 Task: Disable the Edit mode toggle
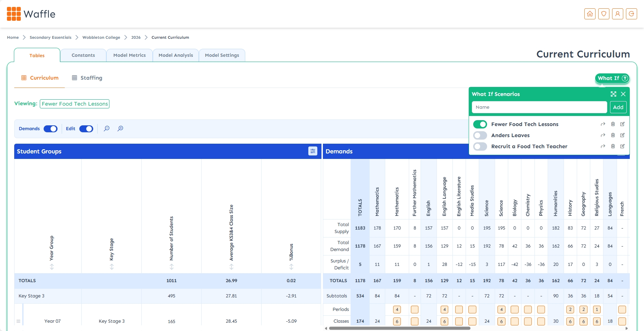pyautogui.click(x=86, y=129)
